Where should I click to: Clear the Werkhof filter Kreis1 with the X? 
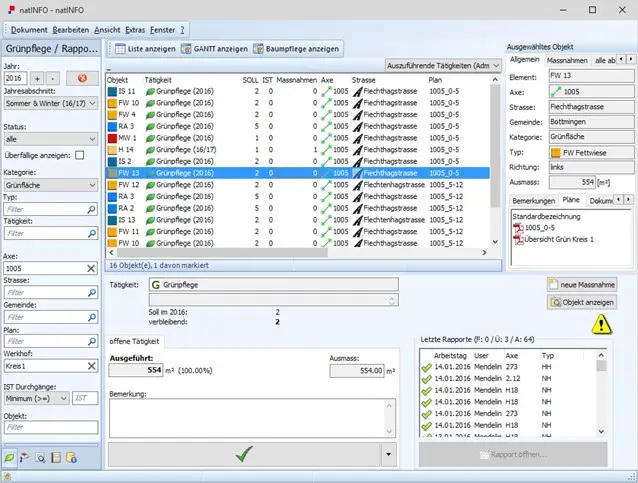click(92, 366)
